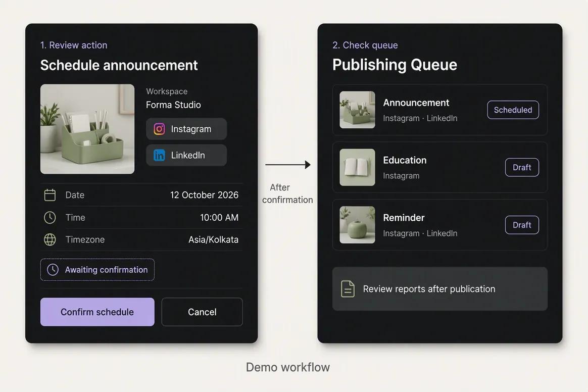588x392 pixels.
Task: Open Review reports after publication
Action: click(x=440, y=289)
